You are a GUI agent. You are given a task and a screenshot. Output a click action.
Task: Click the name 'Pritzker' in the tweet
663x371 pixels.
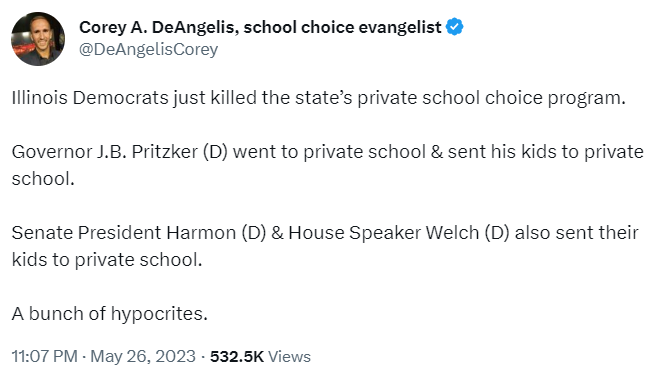[164, 152]
